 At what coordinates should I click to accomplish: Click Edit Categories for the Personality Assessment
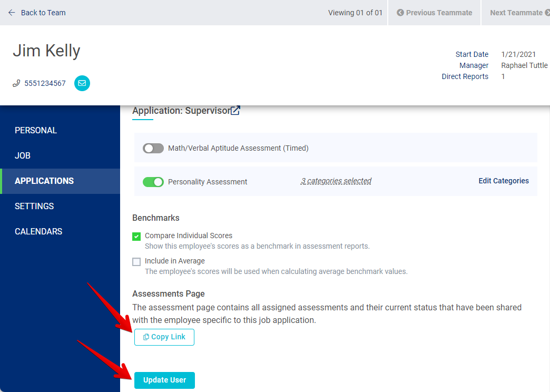pyautogui.click(x=503, y=181)
